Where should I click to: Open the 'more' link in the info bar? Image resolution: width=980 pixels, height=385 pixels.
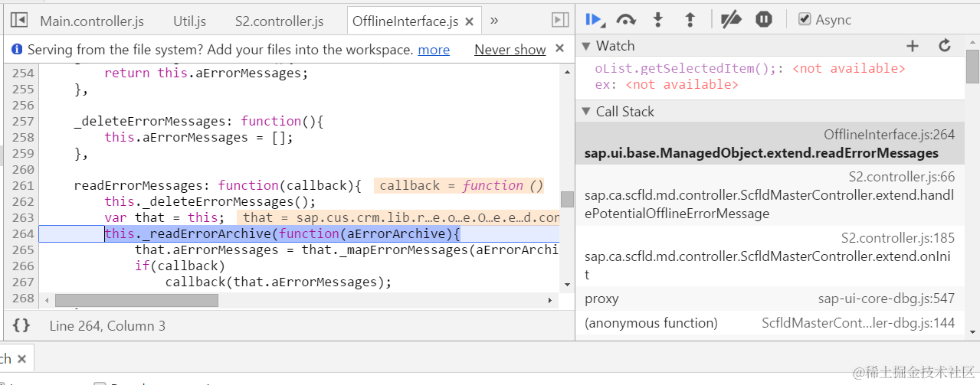(434, 50)
